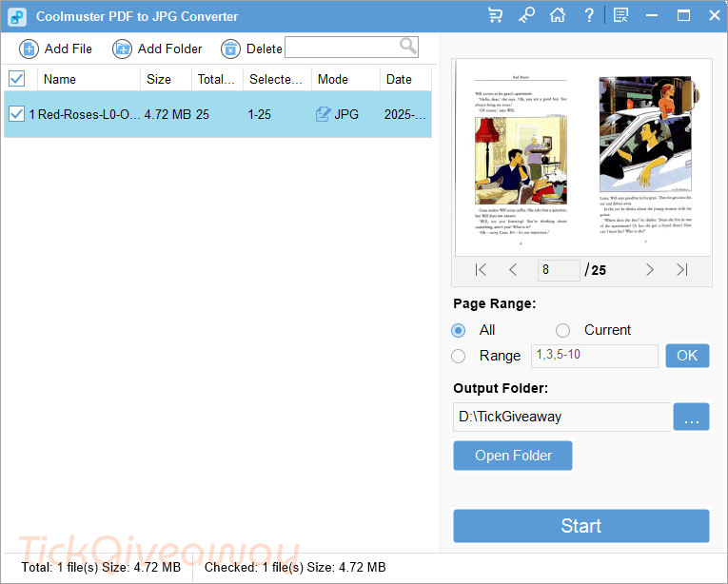Browse output folder with ellipsis button
The width and height of the screenshot is (728, 584).
(x=691, y=417)
